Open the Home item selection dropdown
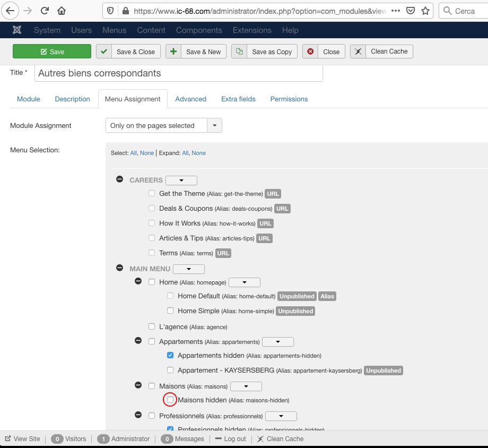 (245, 282)
